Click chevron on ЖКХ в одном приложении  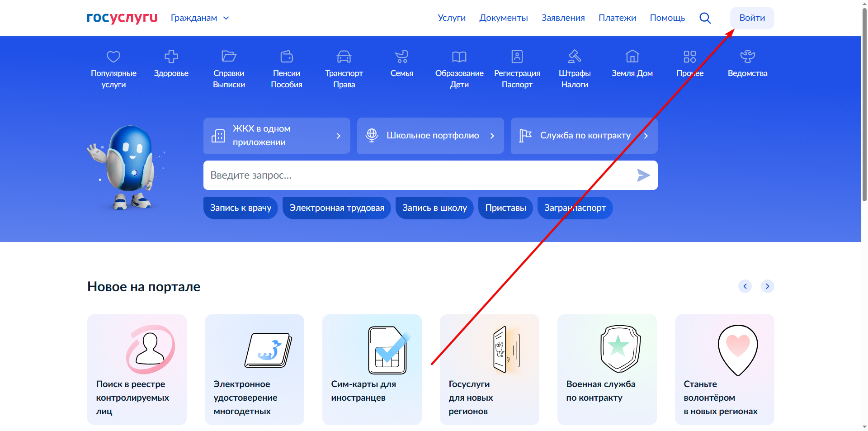(x=339, y=136)
